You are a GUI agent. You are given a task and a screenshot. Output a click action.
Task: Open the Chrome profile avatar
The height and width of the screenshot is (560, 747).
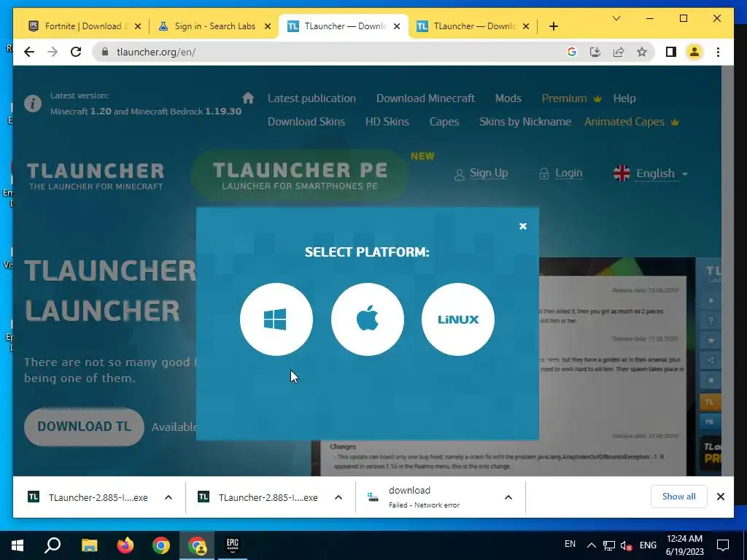(694, 52)
